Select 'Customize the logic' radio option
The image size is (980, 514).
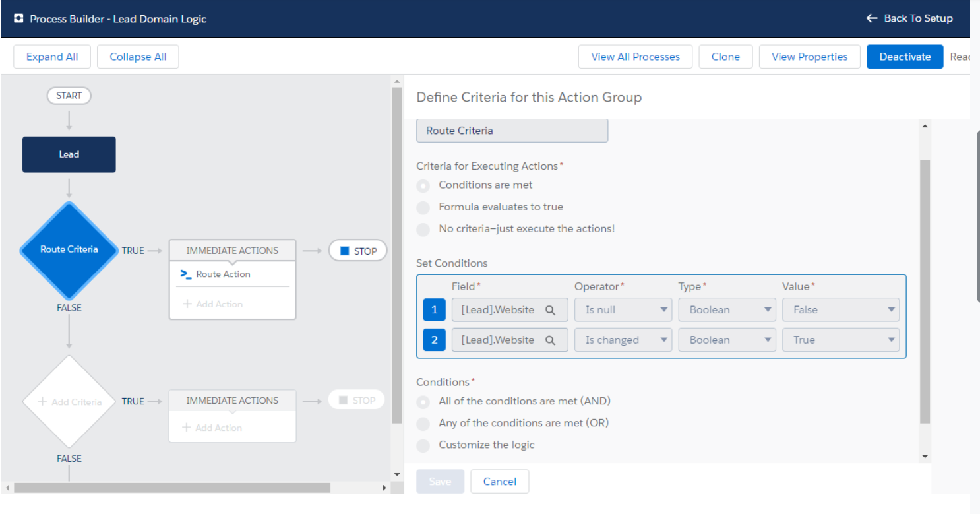(x=423, y=445)
